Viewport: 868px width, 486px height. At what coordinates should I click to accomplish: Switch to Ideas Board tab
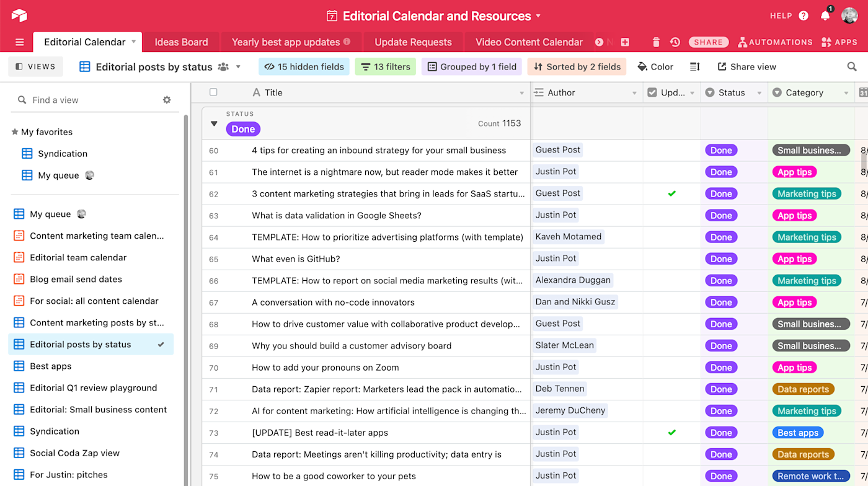[x=181, y=42]
